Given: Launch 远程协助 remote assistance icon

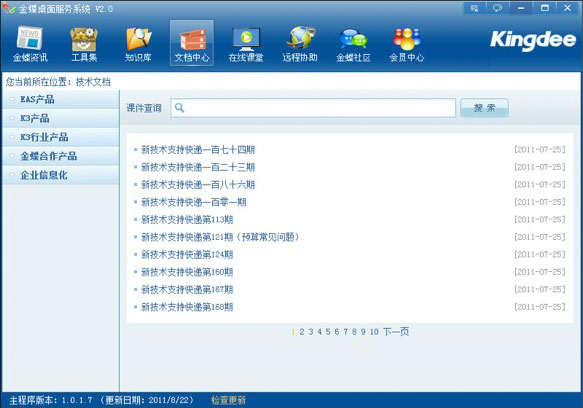Looking at the screenshot, I should (300, 44).
